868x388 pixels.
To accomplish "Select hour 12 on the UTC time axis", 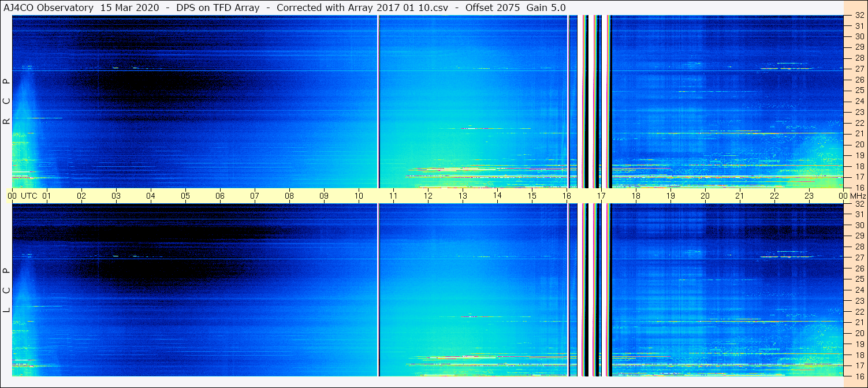I will pos(428,196).
